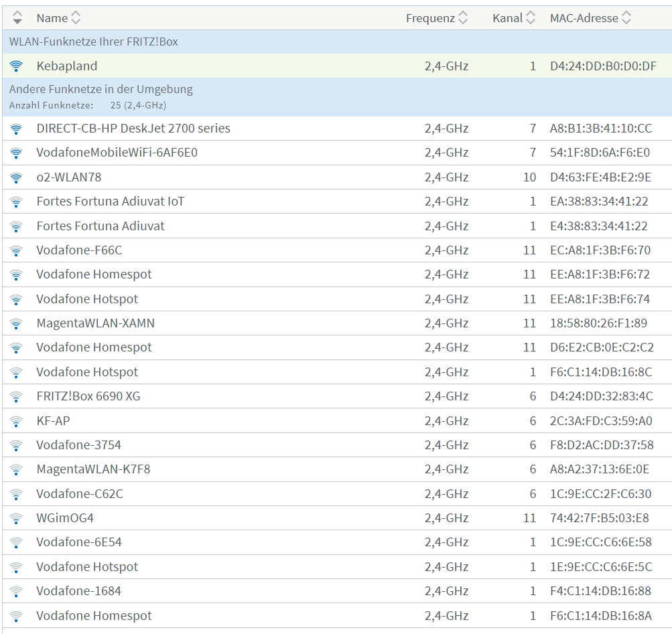The height and width of the screenshot is (634, 672).
Task: Click the Wi-Fi icon for DIRECT-CB-HP DeskJet 2700 series
Action: tap(16, 129)
